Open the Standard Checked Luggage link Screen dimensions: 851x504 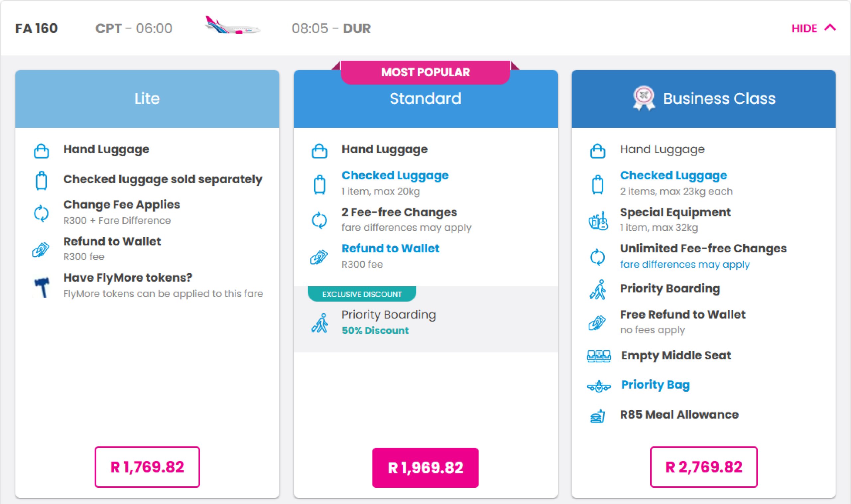click(x=395, y=175)
